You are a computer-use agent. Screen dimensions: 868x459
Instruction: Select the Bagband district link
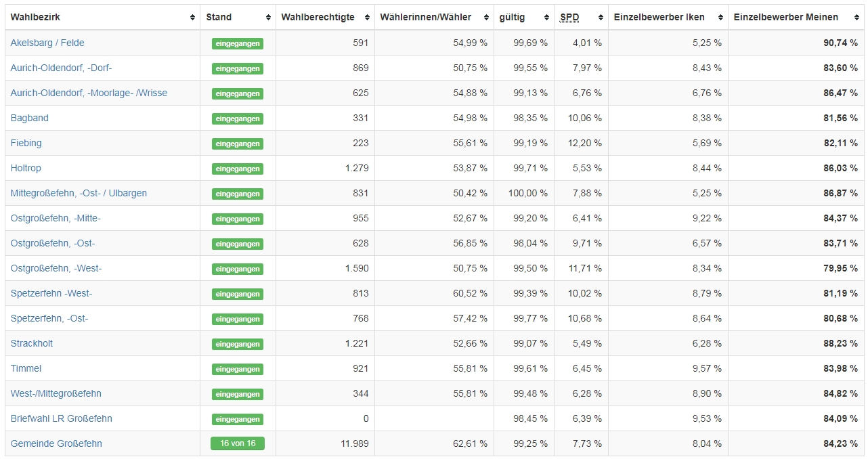click(x=30, y=118)
